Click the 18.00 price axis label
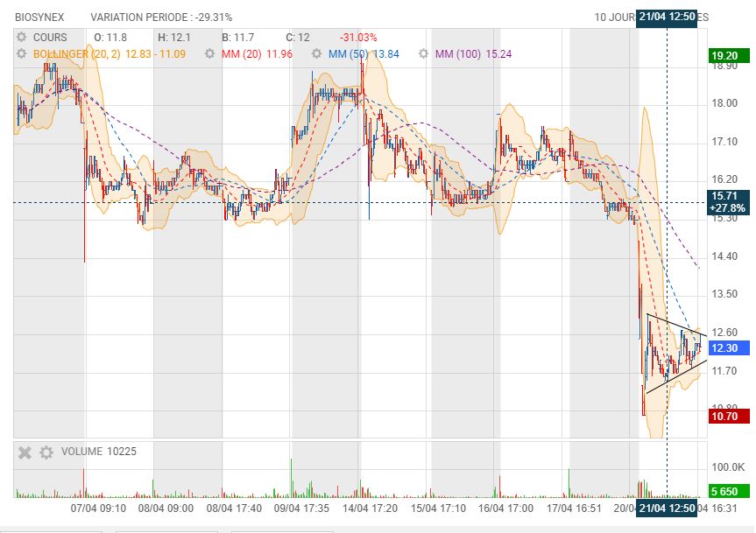Viewport: 756px width, 533px height. click(x=724, y=103)
